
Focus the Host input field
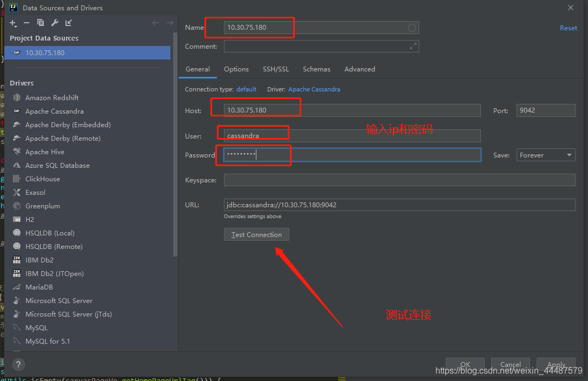(x=352, y=110)
